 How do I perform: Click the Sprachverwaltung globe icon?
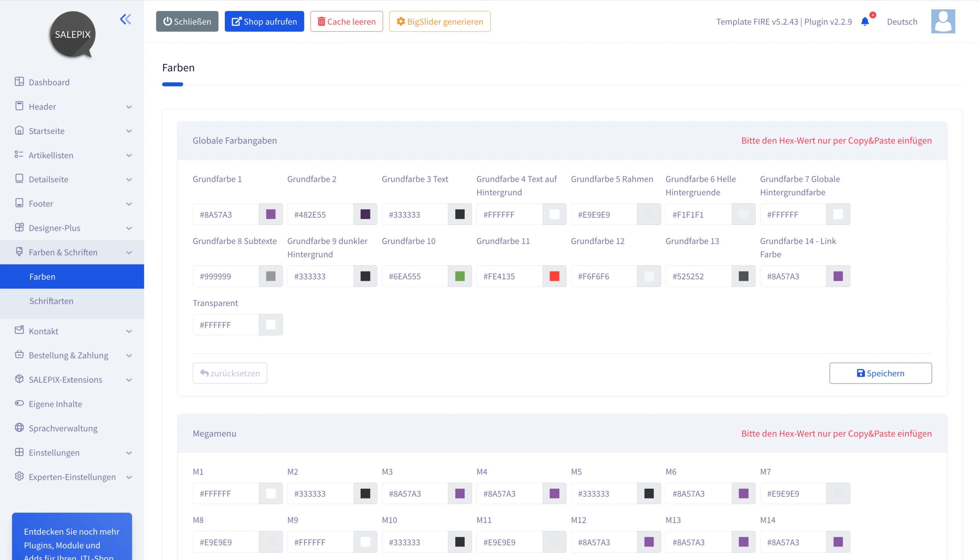pos(19,428)
